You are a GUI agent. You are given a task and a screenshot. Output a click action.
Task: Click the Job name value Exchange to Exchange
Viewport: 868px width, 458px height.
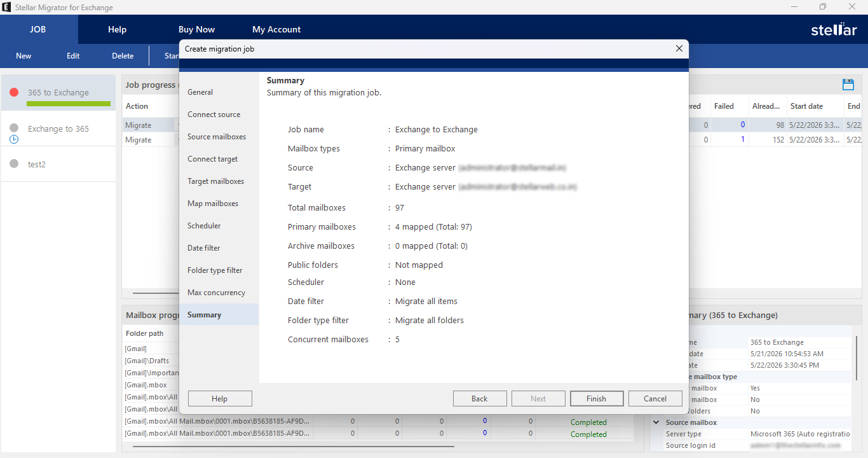437,130
